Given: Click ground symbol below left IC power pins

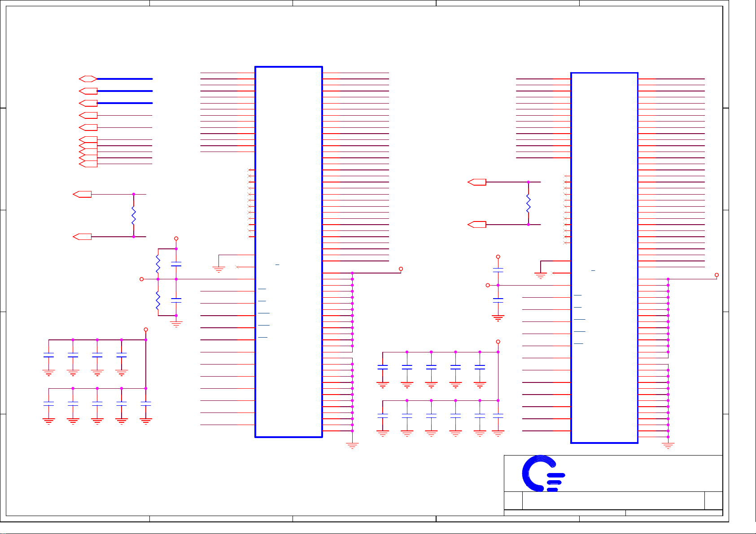Looking at the screenshot, I should pyautogui.click(x=353, y=446).
